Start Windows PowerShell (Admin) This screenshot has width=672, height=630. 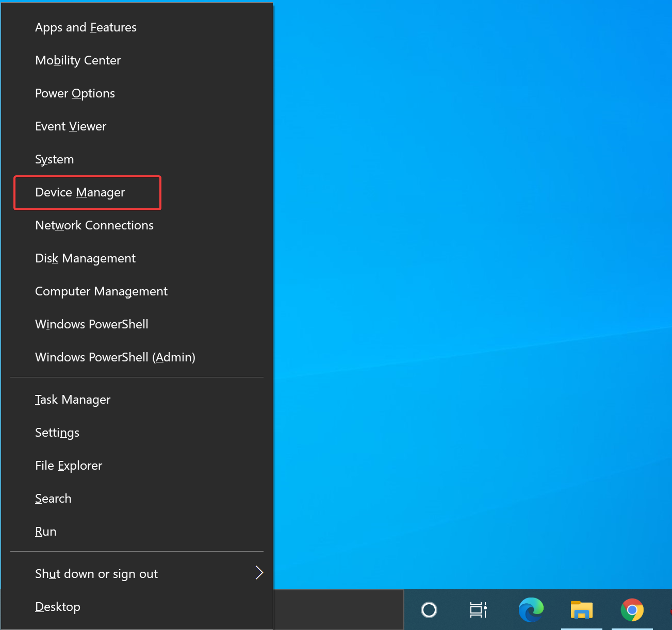[x=137, y=357]
